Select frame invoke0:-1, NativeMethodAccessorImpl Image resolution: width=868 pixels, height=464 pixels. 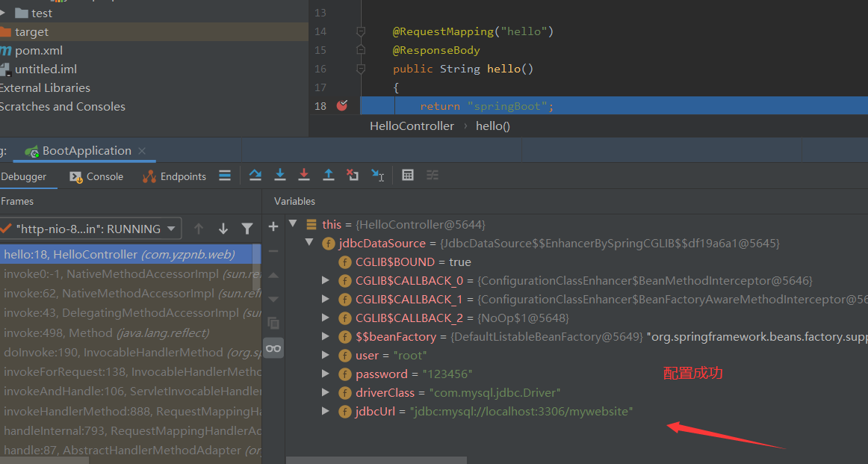(x=127, y=274)
